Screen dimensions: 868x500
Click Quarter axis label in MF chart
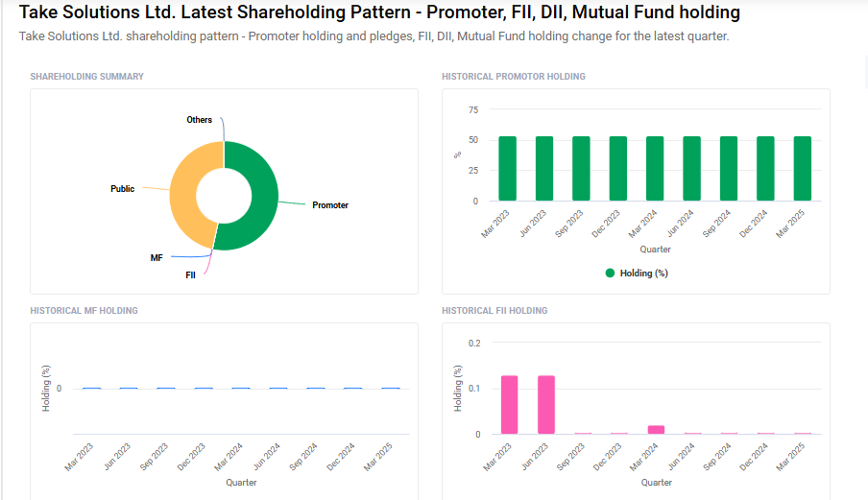pos(241,483)
